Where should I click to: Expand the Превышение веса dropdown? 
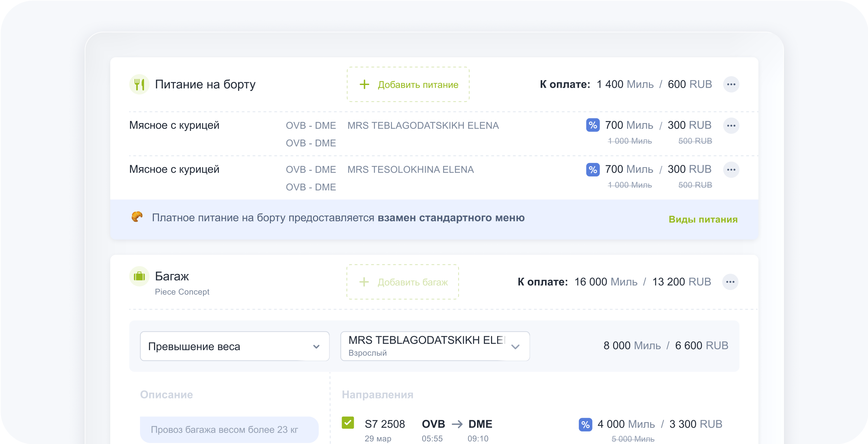click(234, 346)
